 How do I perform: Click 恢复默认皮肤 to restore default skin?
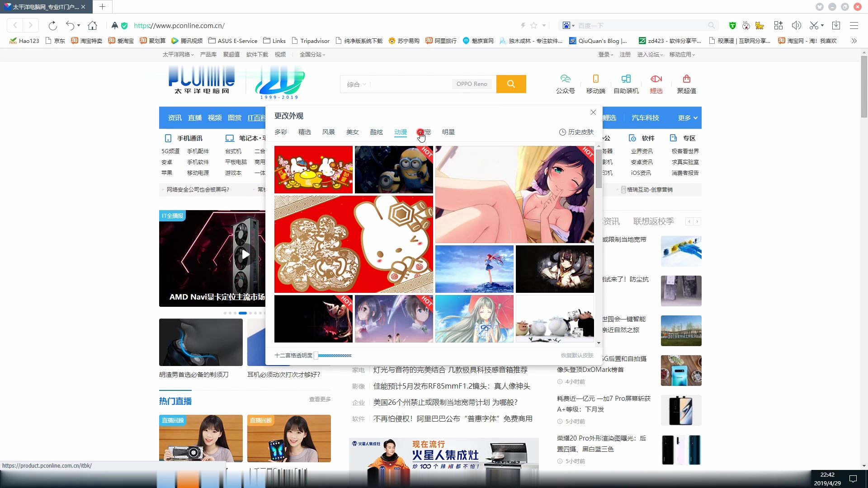(x=577, y=356)
